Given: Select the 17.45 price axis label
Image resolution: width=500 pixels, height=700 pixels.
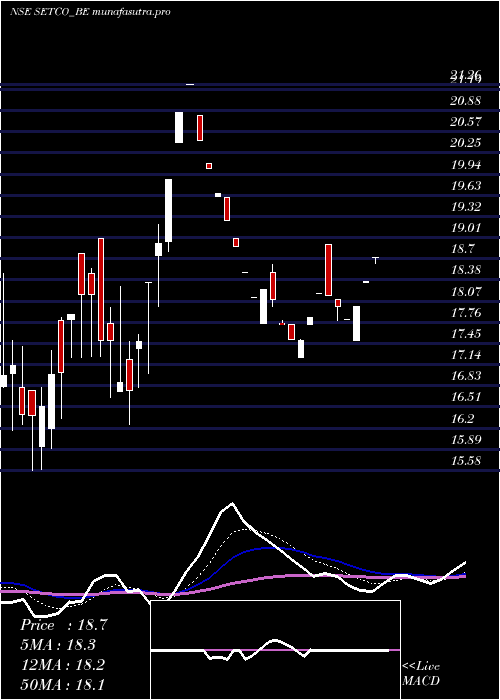Looking at the screenshot, I should click(x=466, y=334).
